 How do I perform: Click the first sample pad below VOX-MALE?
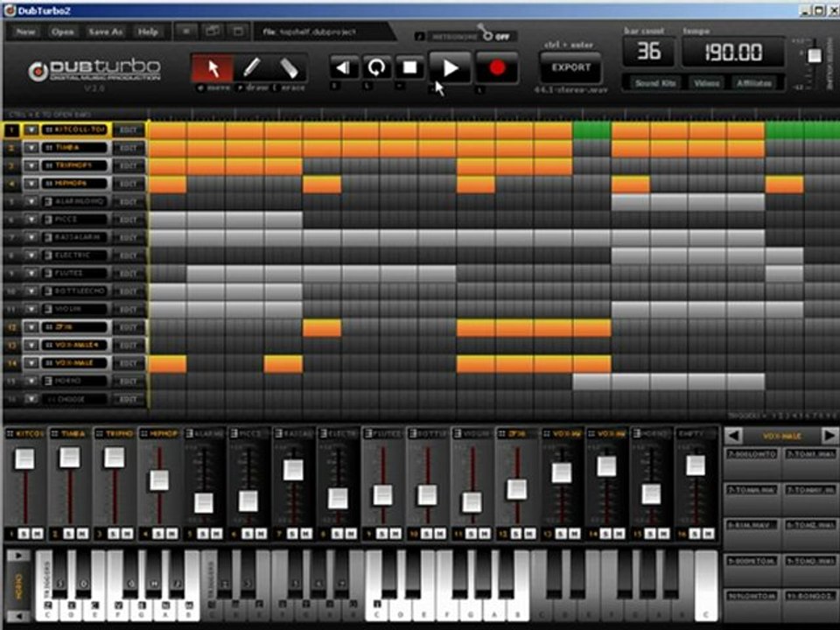(x=752, y=462)
